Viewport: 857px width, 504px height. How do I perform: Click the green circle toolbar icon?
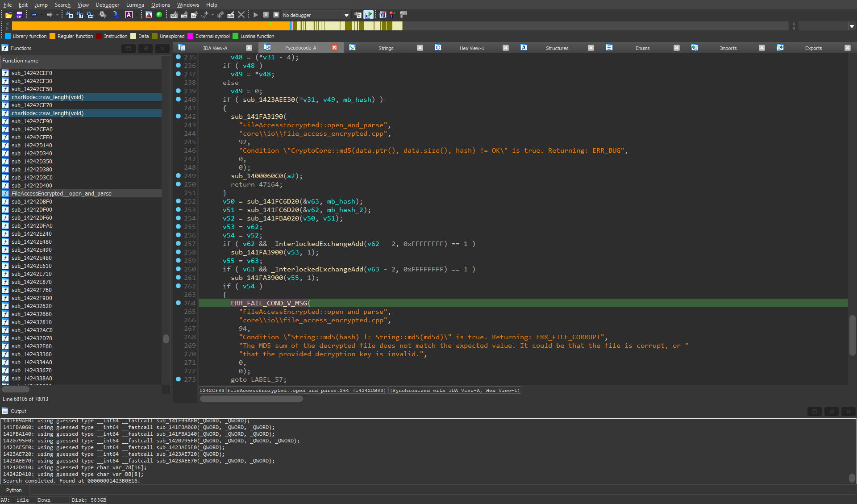tap(159, 15)
